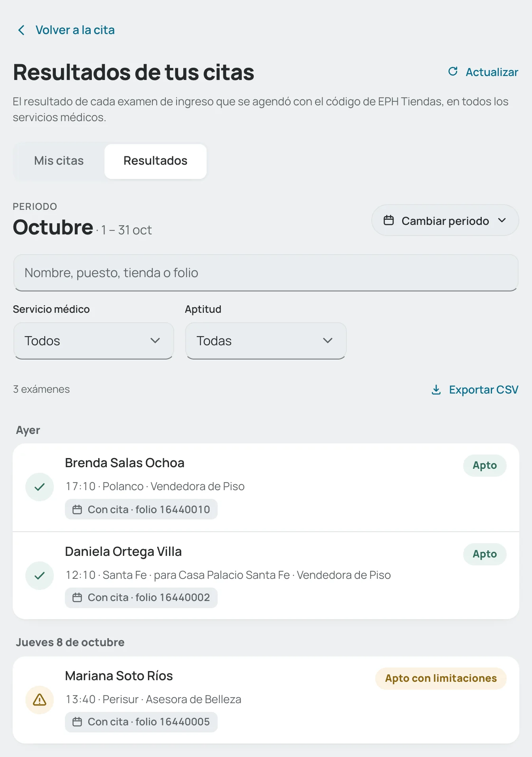
Task: Click the warning triangle for Mariana Soto Ríos
Action: pos(40,700)
